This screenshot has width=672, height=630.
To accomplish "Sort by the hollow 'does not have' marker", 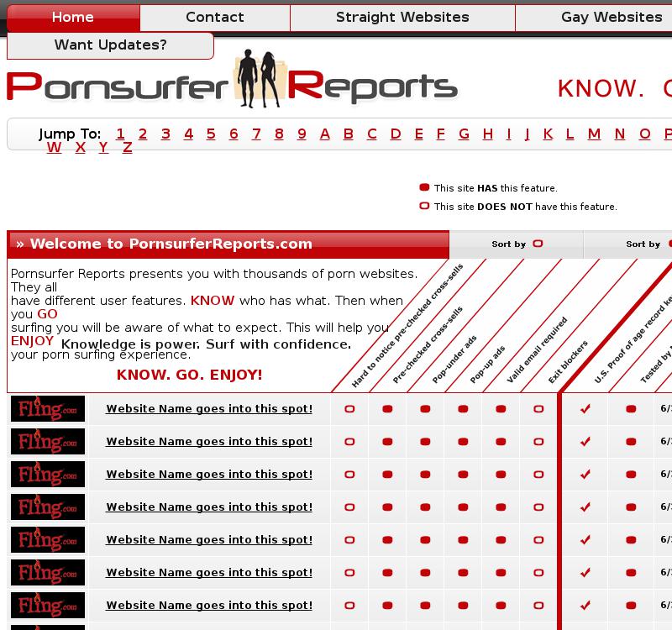I will coord(517,244).
